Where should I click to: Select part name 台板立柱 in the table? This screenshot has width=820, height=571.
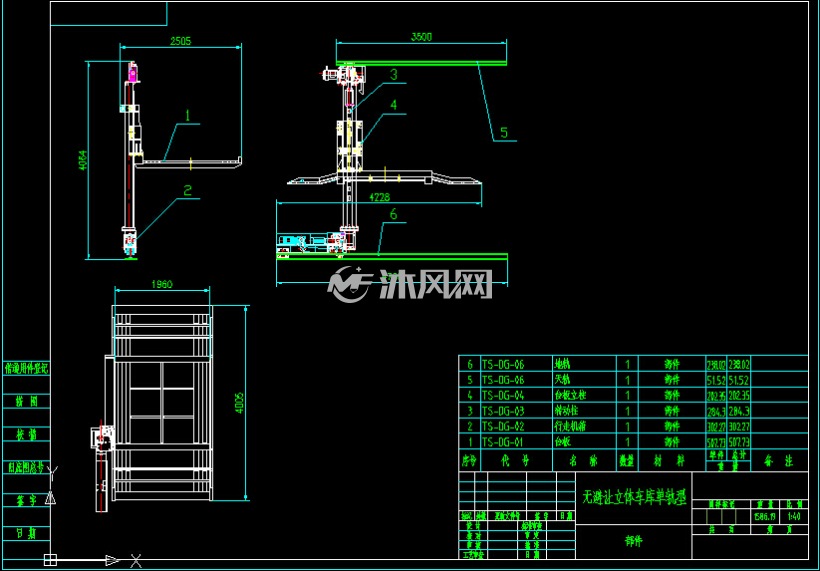coord(570,395)
